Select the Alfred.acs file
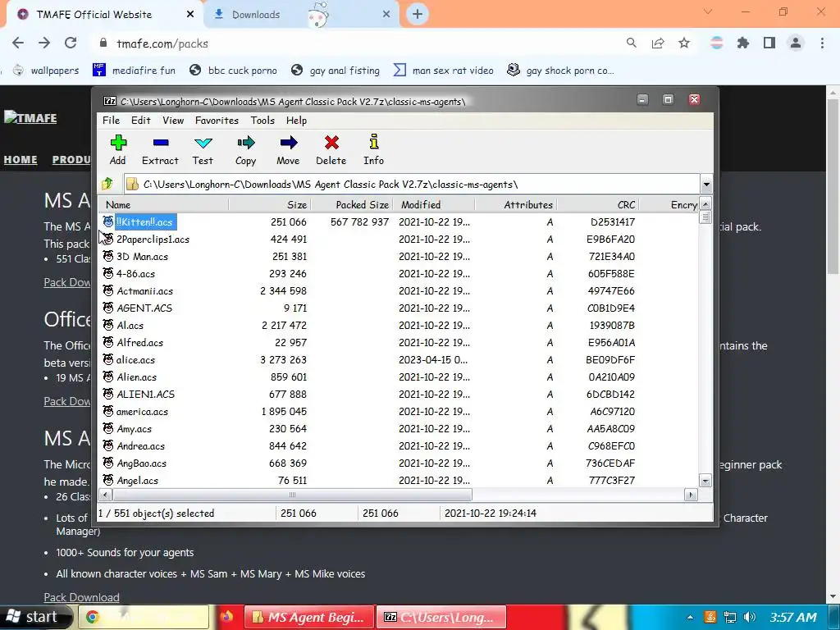The image size is (840, 630). [x=139, y=342]
